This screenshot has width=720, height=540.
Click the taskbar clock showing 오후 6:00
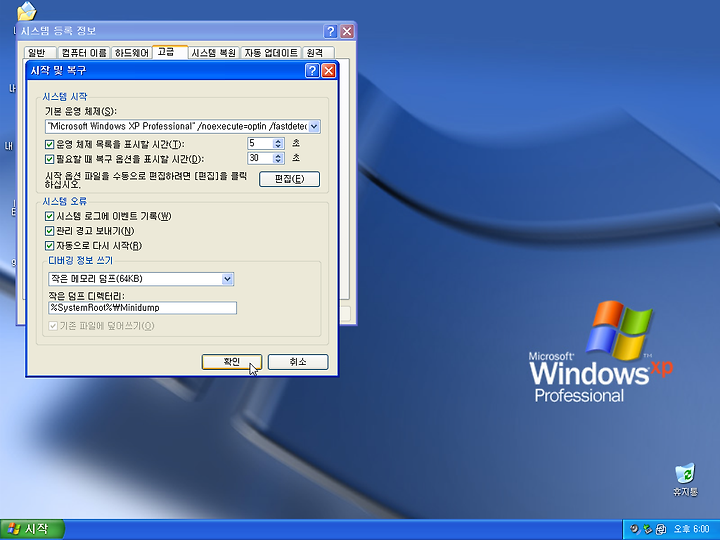coord(692,529)
